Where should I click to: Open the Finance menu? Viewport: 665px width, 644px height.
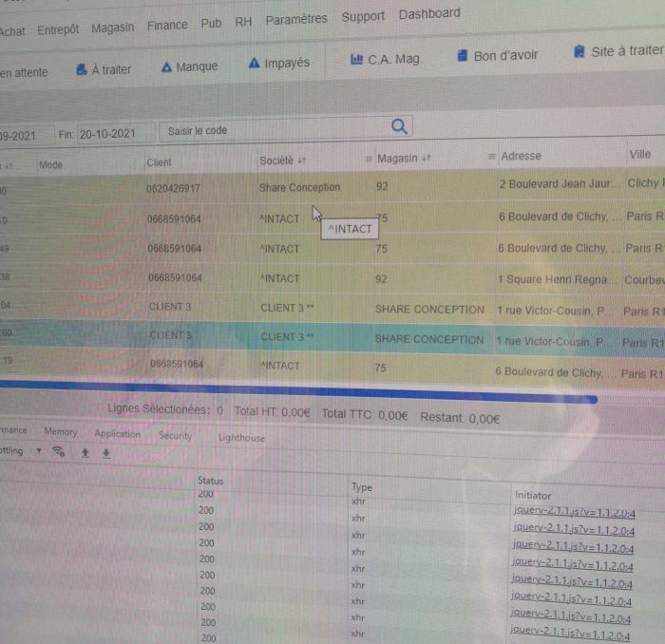click(x=167, y=26)
